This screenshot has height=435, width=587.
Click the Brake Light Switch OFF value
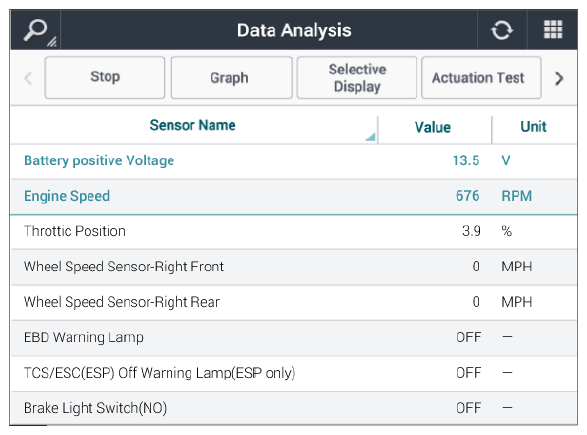pos(468,408)
